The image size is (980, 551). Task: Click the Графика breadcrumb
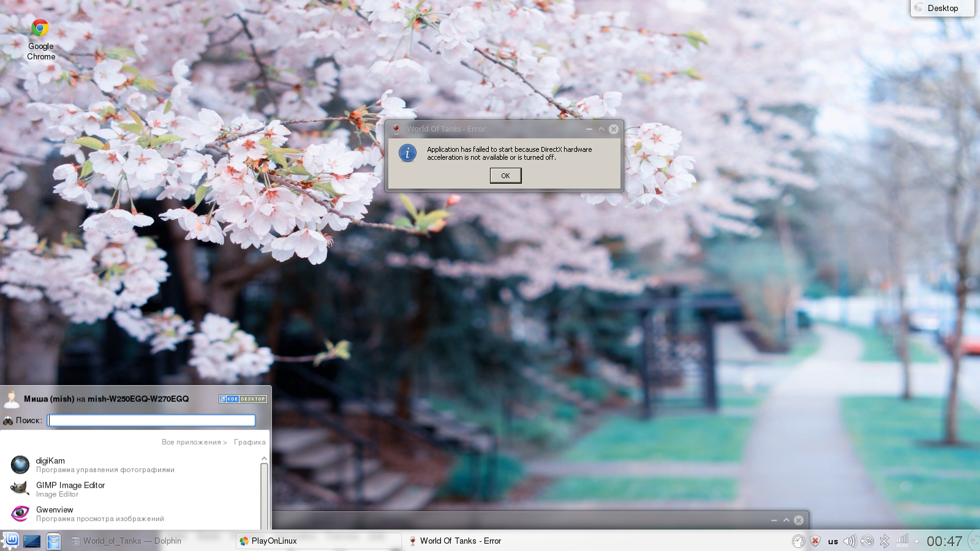tap(250, 442)
